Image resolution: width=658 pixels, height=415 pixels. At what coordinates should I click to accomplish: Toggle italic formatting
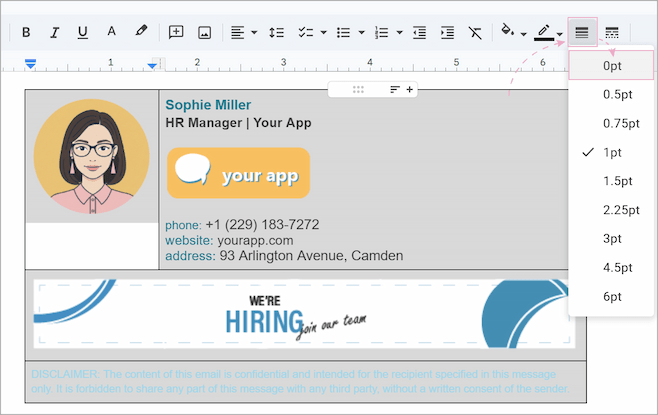click(54, 32)
